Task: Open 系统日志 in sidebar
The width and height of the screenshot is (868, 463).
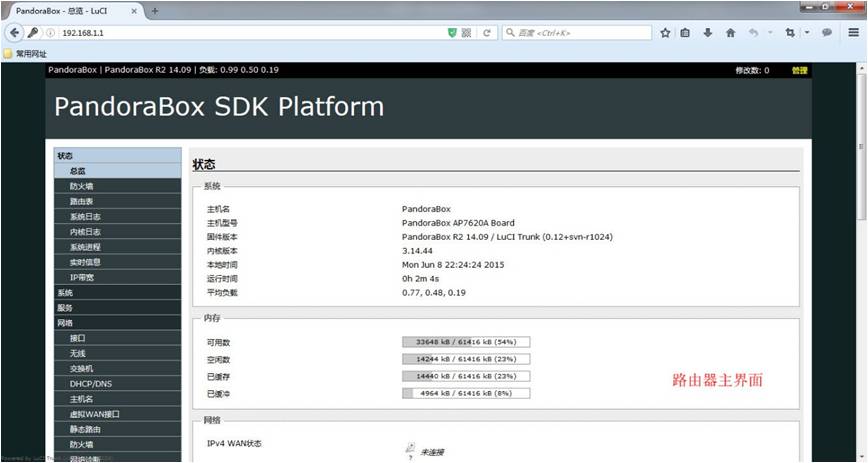Action: click(117, 217)
